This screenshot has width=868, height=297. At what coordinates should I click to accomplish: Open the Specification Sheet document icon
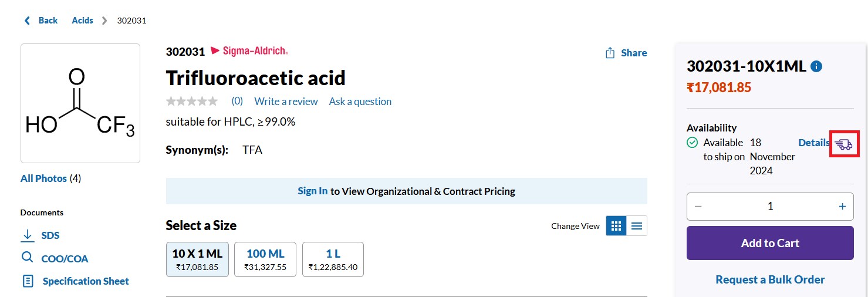(x=28, y=281)
